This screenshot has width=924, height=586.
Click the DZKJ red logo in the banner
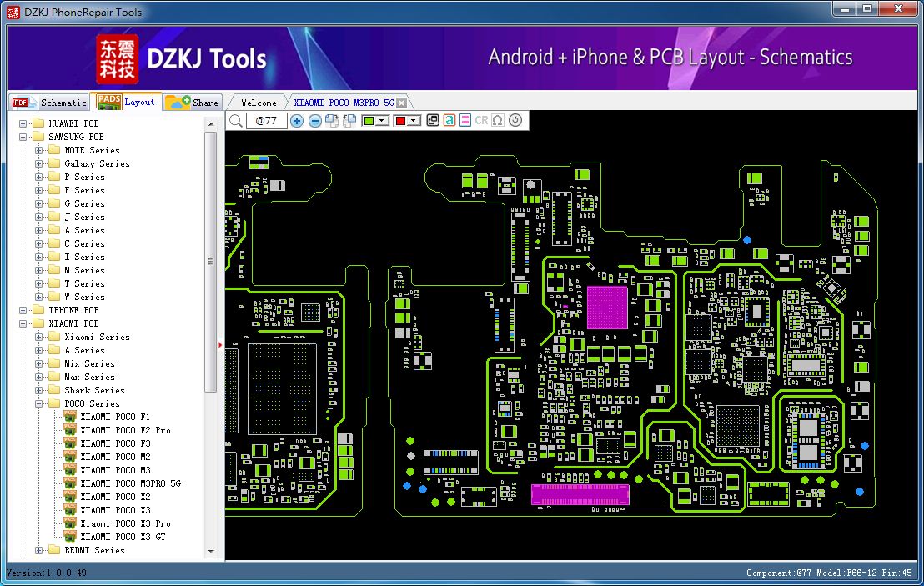tap(118, 59)
